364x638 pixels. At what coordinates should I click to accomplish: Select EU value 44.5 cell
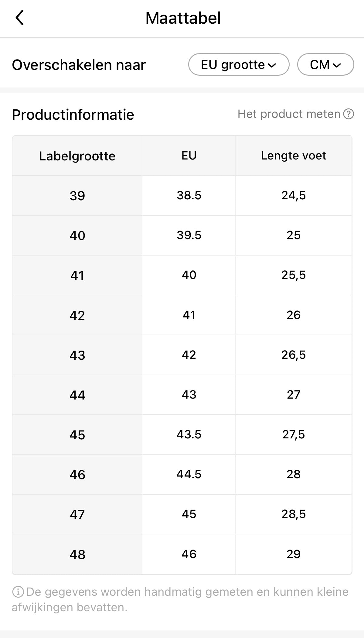pyautogui.click(x=189, y=474)
